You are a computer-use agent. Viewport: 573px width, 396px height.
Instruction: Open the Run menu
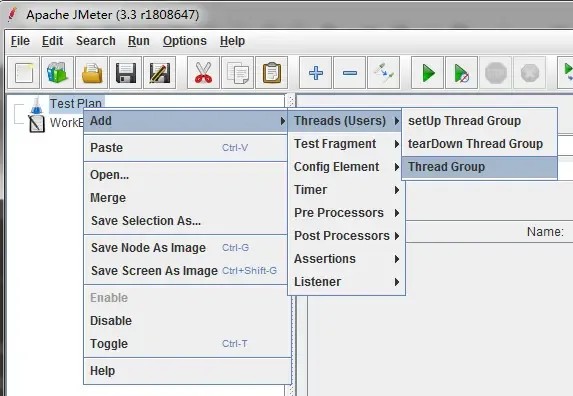[138, 41]
